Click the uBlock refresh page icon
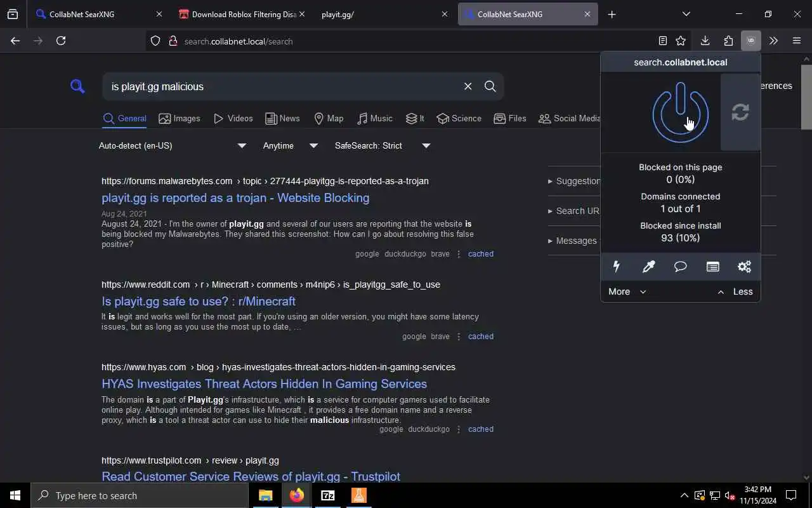The image size is (812, 508). pyautogui.click(x=740, y=112)
